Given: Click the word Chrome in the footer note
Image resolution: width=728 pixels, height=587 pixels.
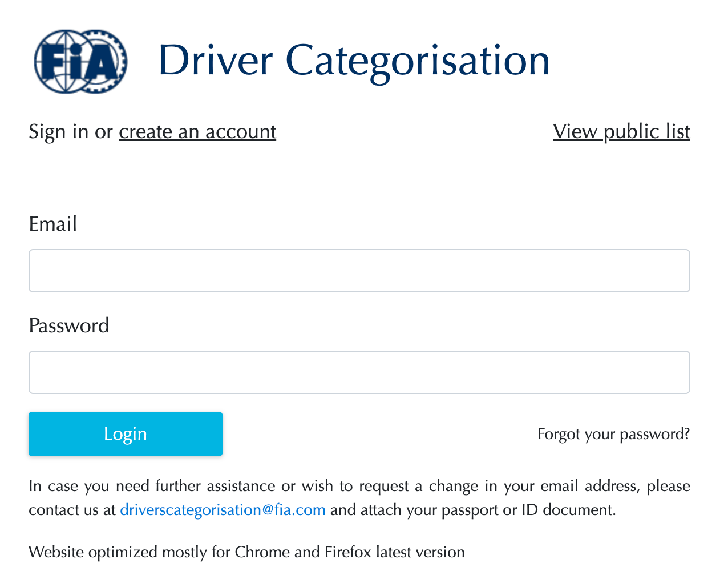Looking at the screenshot, I should coord(262,553).
